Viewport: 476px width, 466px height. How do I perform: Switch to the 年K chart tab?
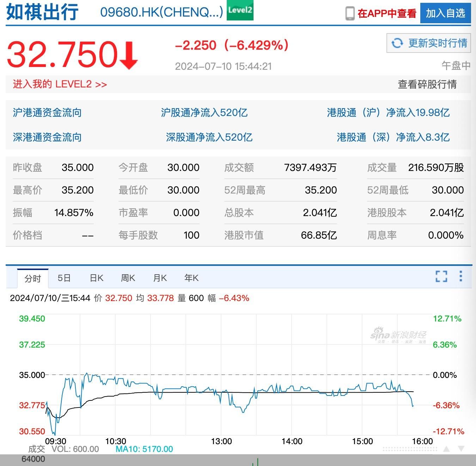point(191,278)
